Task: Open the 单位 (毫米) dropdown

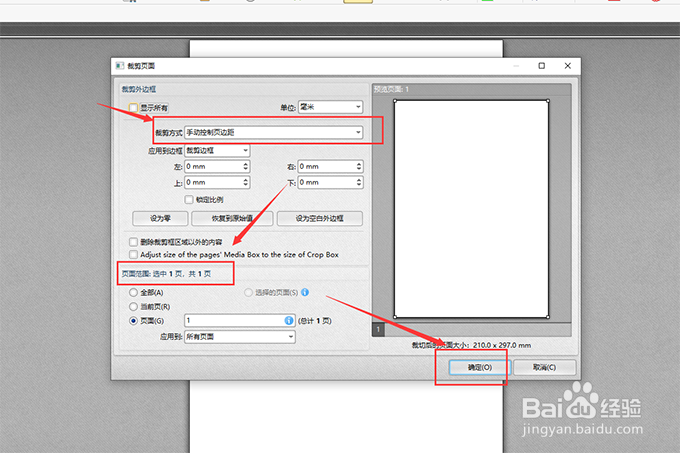Action: click(330, 107)
